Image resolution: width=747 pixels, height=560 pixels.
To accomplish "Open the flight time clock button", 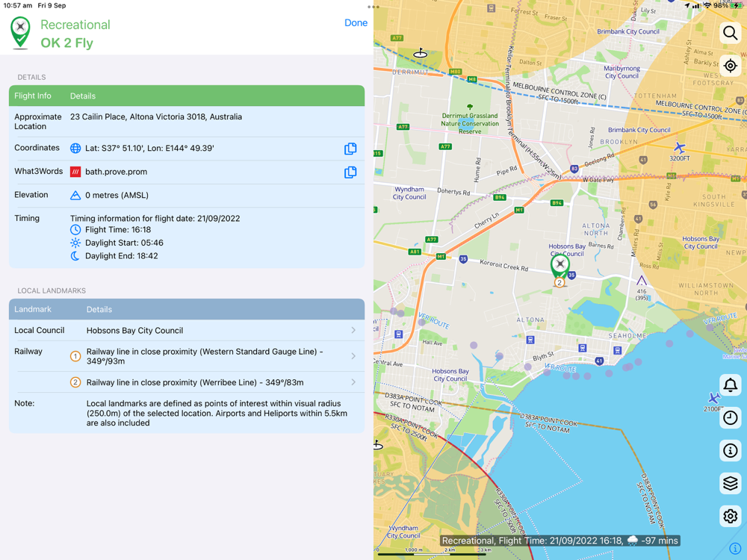I will click(730, 417).
